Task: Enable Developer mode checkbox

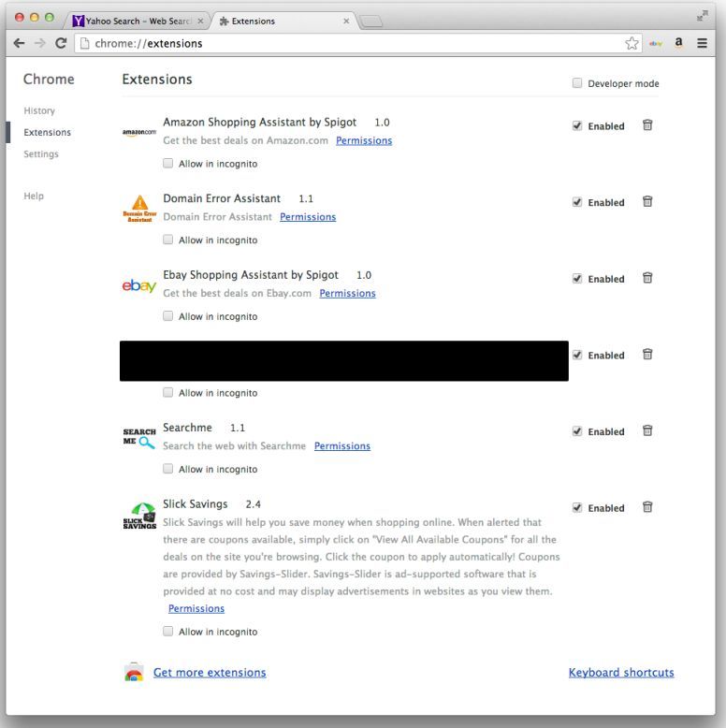Action: 577,83
